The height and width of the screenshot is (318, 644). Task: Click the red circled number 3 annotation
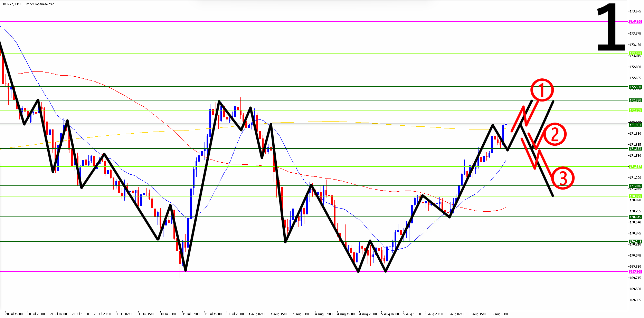(x=563, y=179)
